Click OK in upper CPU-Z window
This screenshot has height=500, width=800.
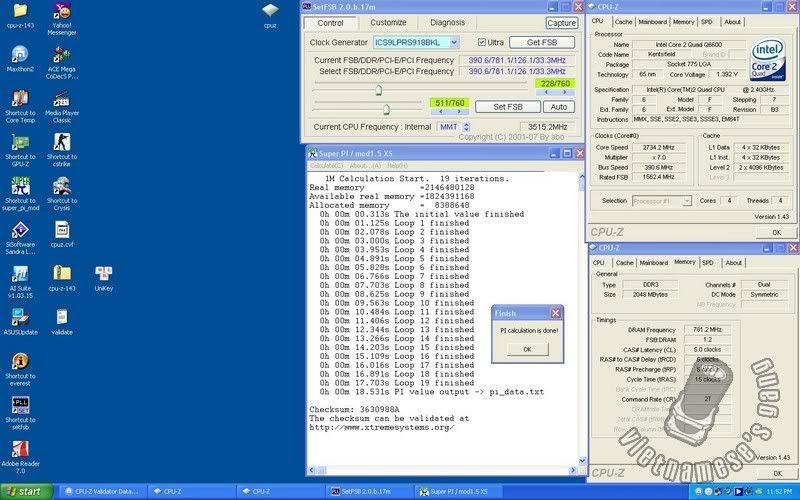776,232
